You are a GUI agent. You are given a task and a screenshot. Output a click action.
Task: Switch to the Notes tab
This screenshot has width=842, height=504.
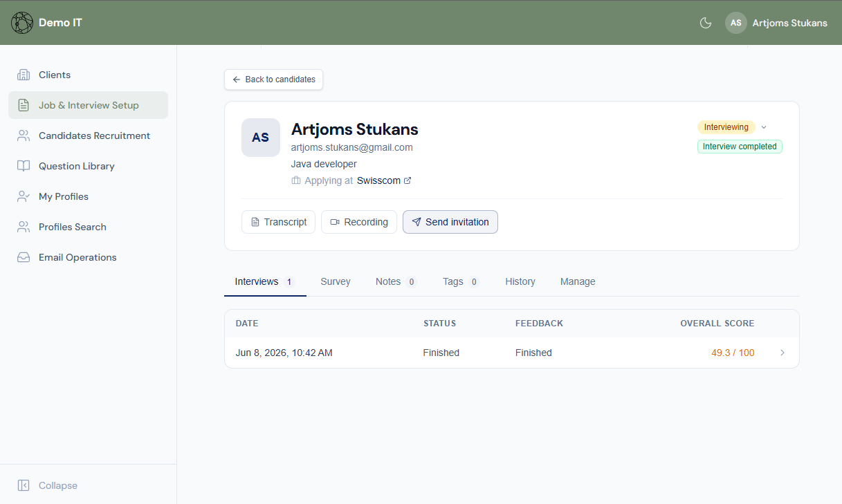(396, 281)
